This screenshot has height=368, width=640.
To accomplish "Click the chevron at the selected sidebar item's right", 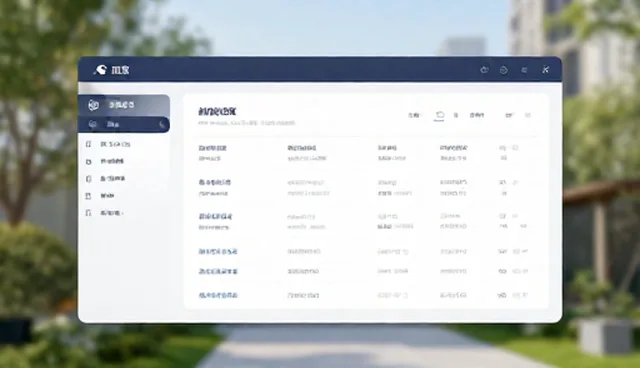I will pyautogui.click(x=162, y=124).
